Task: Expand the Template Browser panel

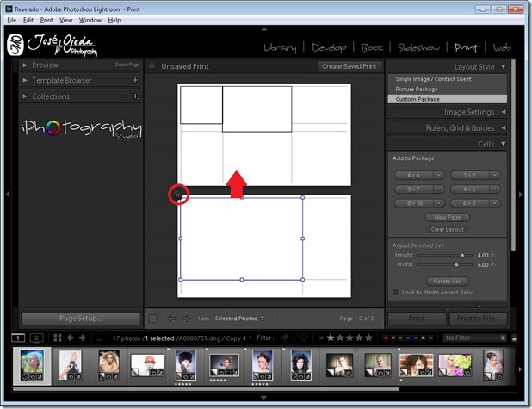Action: tap(25, 80)
